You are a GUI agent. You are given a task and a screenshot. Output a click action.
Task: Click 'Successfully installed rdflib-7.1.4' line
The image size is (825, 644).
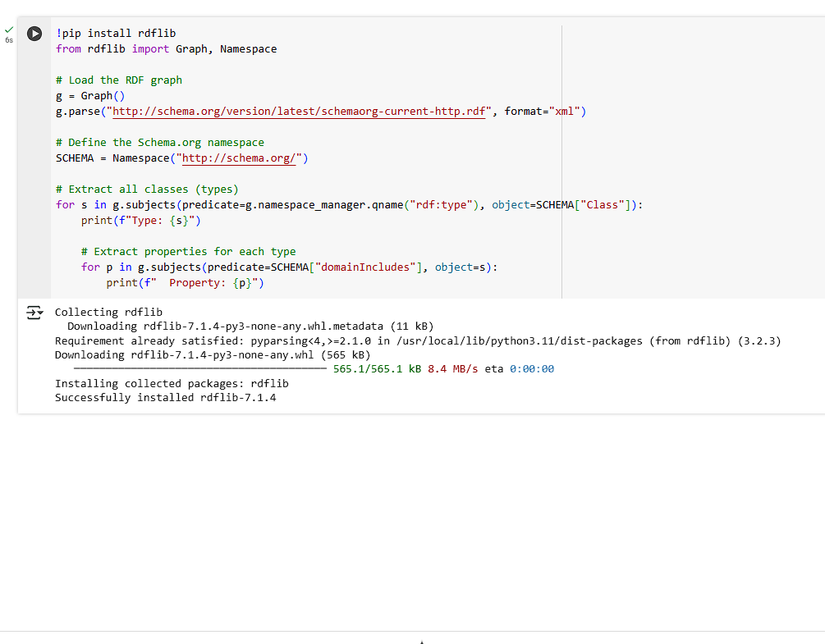pos(165,397)
